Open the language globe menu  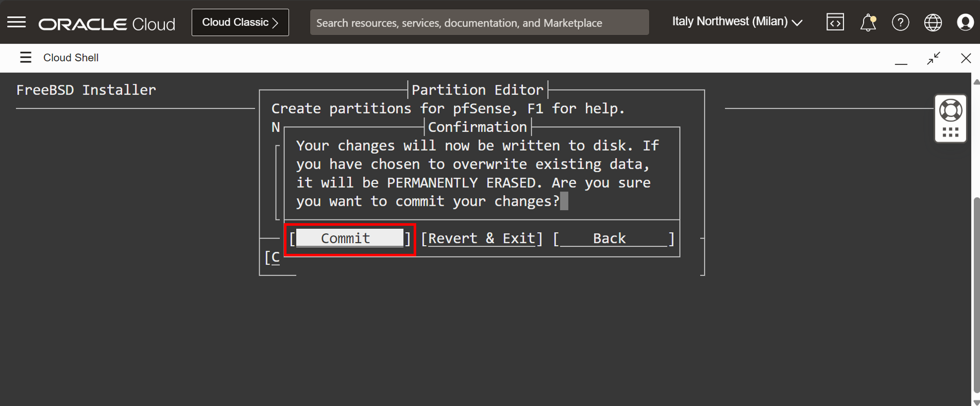(933, 22)
